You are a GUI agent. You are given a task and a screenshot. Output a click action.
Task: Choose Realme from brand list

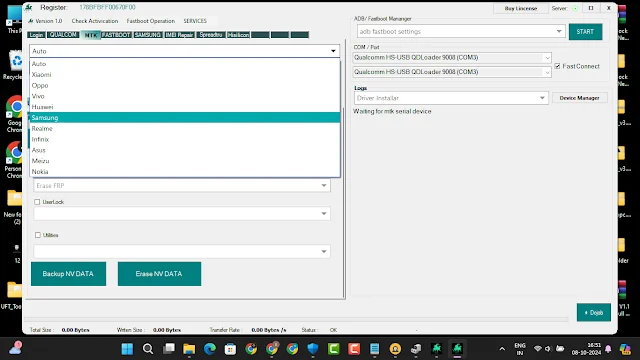pyautogui.click(x=184, y=129)
